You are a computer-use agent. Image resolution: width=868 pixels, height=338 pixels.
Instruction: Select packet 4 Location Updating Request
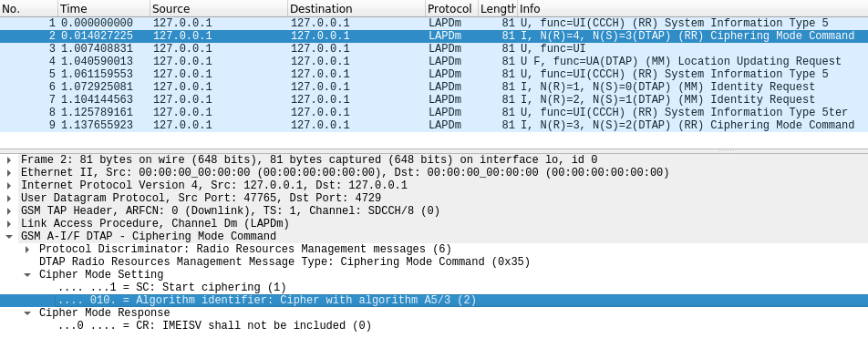click(434, 61)
